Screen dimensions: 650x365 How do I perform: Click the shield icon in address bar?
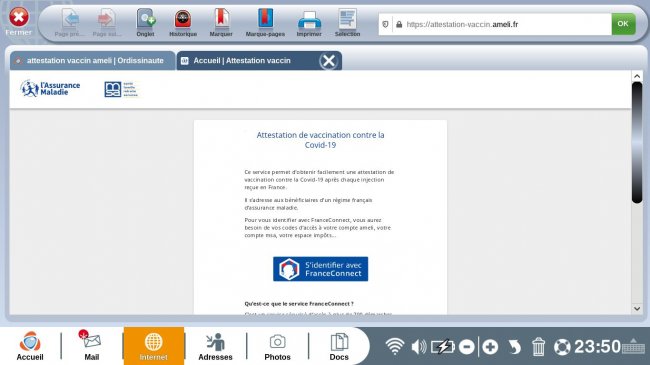385,24
